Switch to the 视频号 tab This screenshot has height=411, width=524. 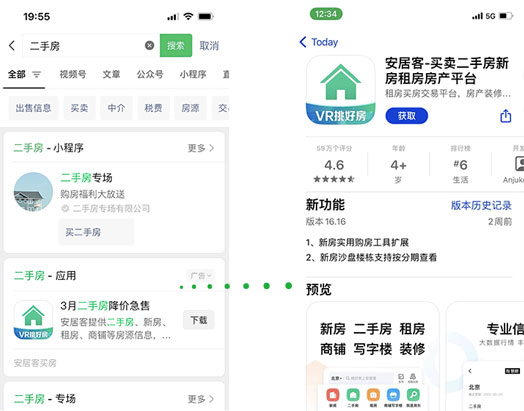(x=73, y=74)
